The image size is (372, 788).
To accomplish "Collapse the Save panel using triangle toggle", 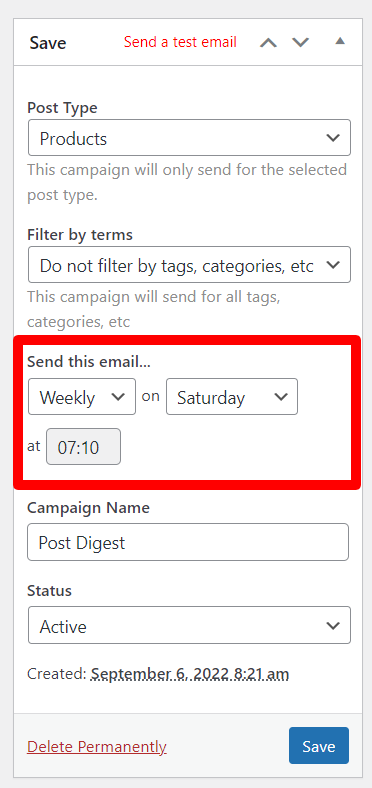I will pyautogui.click(x=340, y=41).
